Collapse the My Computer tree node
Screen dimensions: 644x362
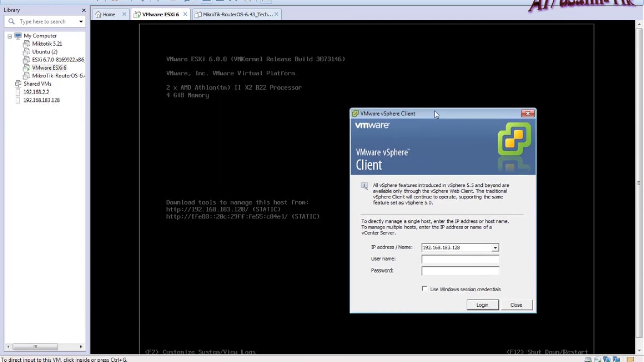[x=10, y=36]
